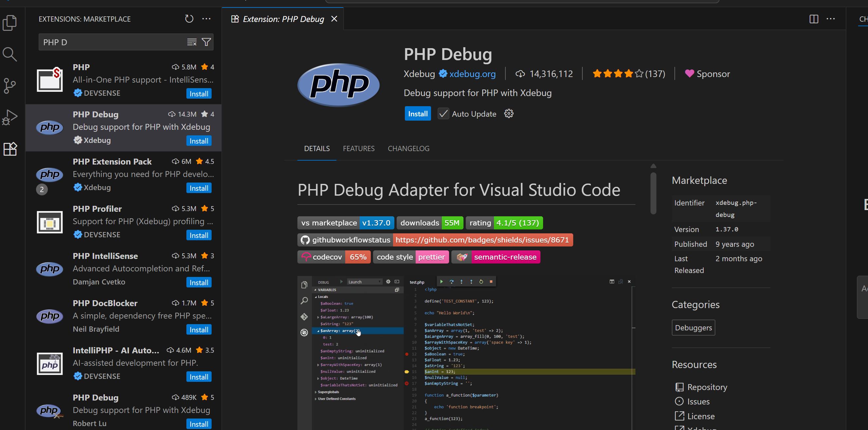Open the xdebug.org publisher link
868x430 pixels.
[x=472, y=74]
